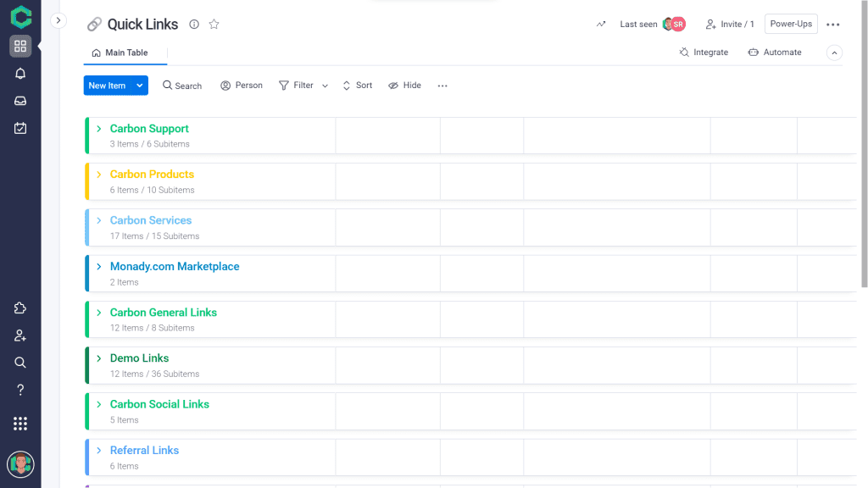Viewport: 868px width, 488px height.
Task: Click the Carbon Support group title
Action: (149, 129)
